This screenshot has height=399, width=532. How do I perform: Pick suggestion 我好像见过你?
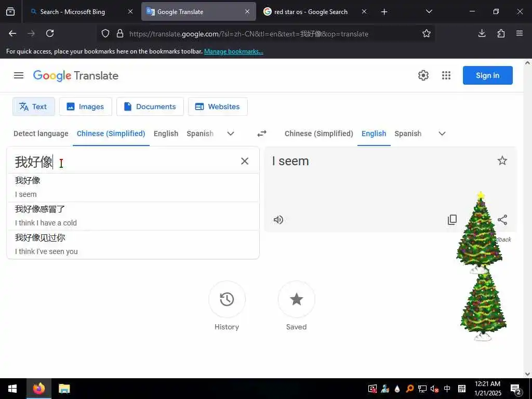tap(133, 245)
